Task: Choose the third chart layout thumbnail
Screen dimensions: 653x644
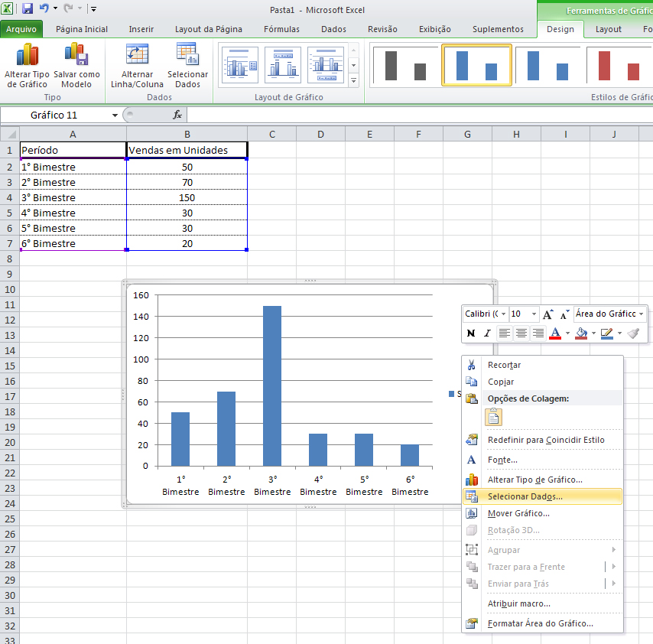Action: (x=326, y=64)
